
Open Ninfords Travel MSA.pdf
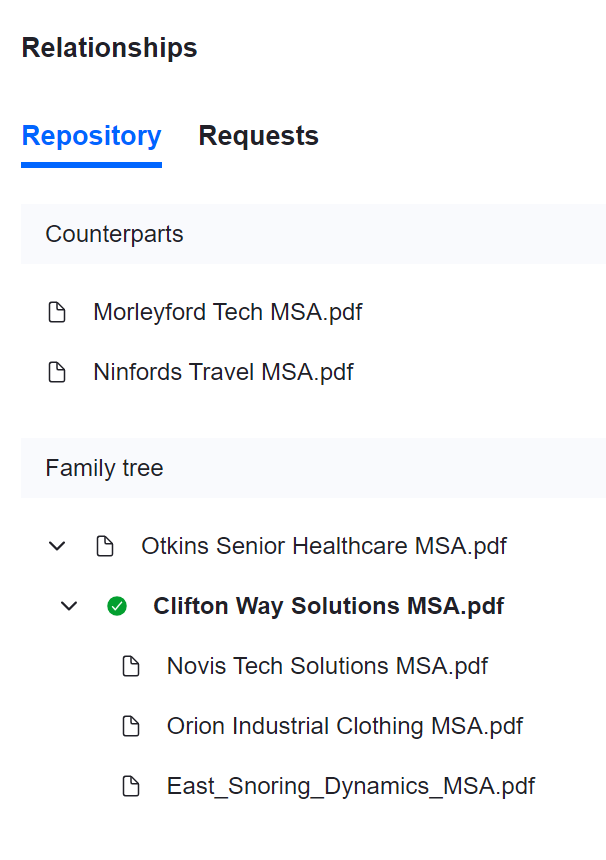point(223,373)
